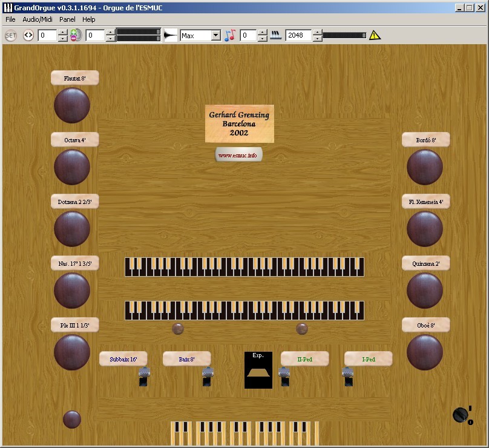
Task: Push the right thumb piston under lower keyboard
Action: [302, 329]
